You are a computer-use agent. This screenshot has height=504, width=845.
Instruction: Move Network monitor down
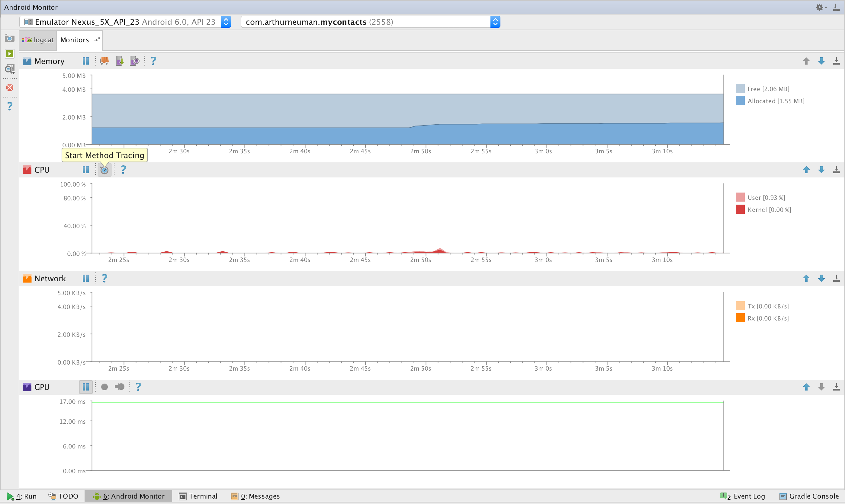(821, 279)
